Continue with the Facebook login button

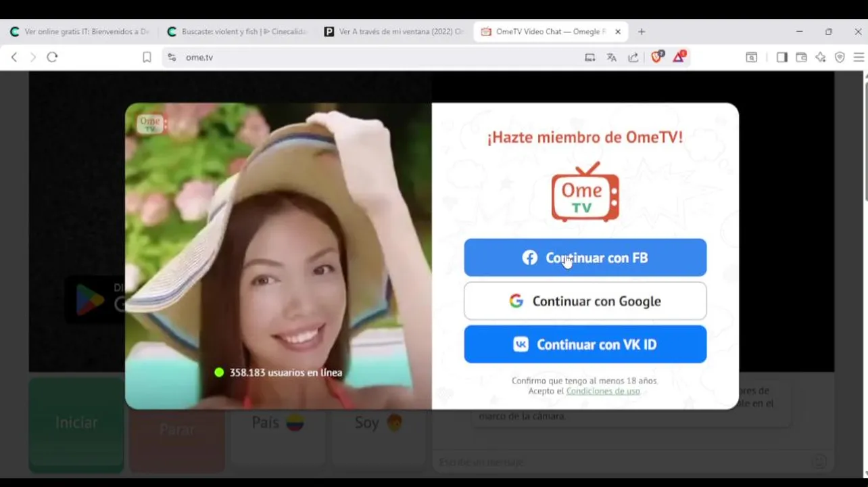pyautogui.click(x=585, y=258)
